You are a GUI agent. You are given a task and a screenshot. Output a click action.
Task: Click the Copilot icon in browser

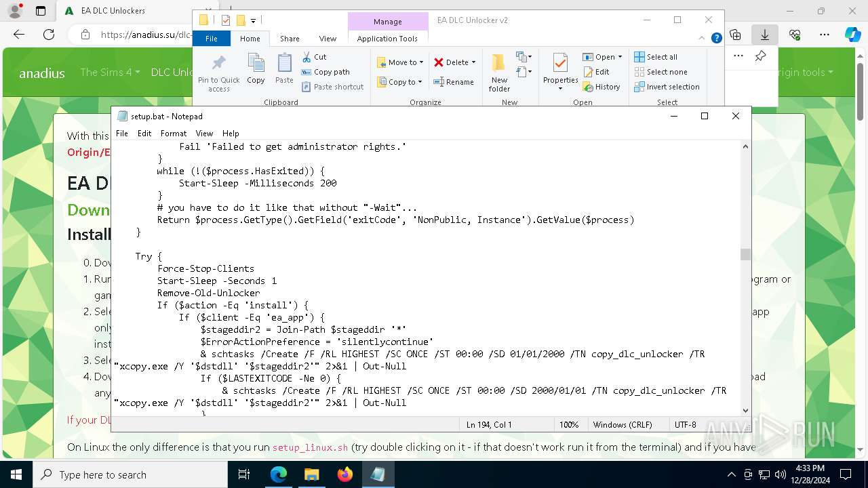click(x=853, y=35)
